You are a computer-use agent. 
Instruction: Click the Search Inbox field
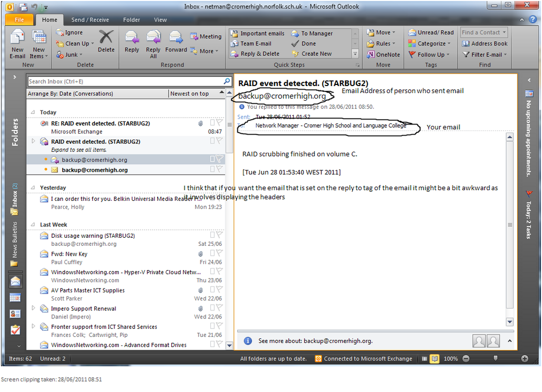click(125, 82)
